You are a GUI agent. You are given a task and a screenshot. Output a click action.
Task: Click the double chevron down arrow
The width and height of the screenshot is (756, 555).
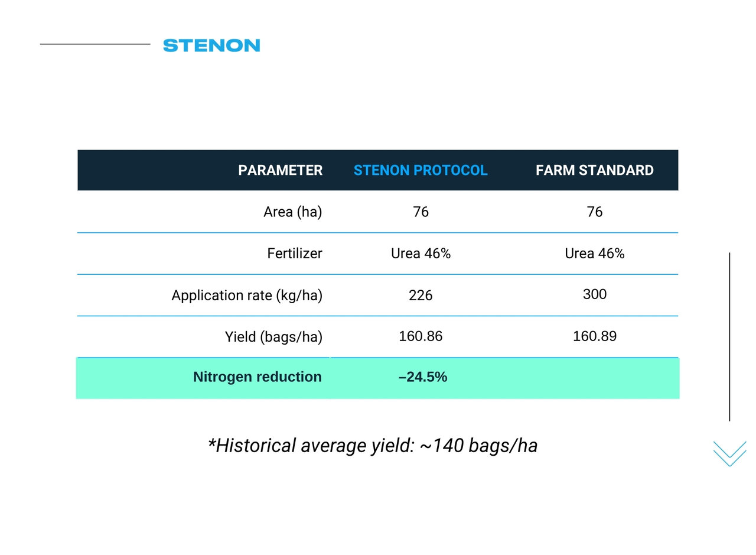729,453
